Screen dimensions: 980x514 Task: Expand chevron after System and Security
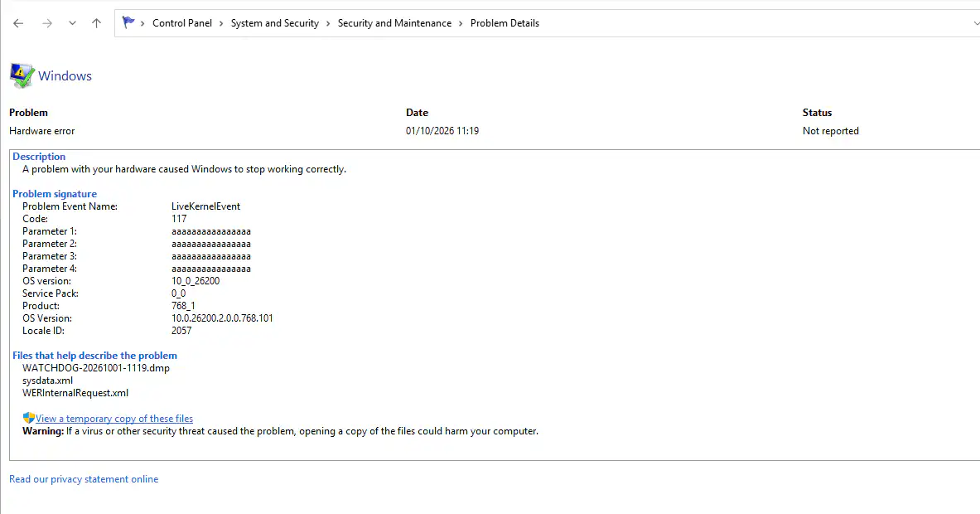328,24
